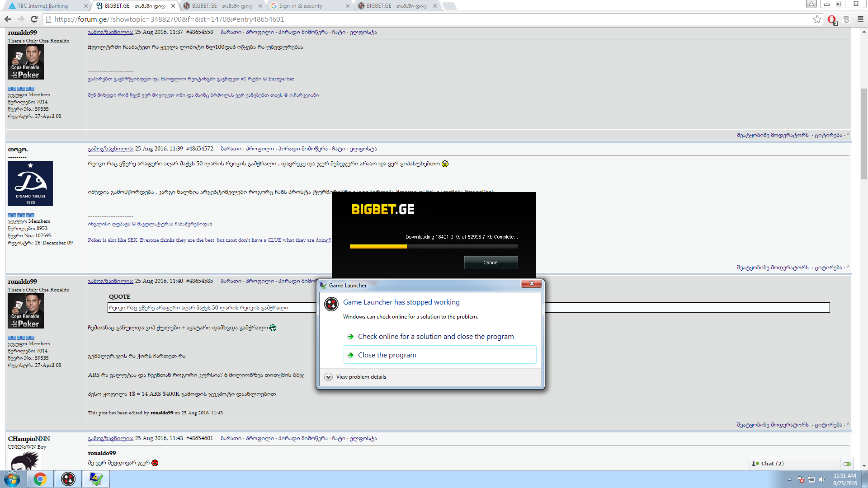Click the browser back arrow
The width and height of the screenshot is (868, 488).
pyautogui.click(x=8, y=19)
